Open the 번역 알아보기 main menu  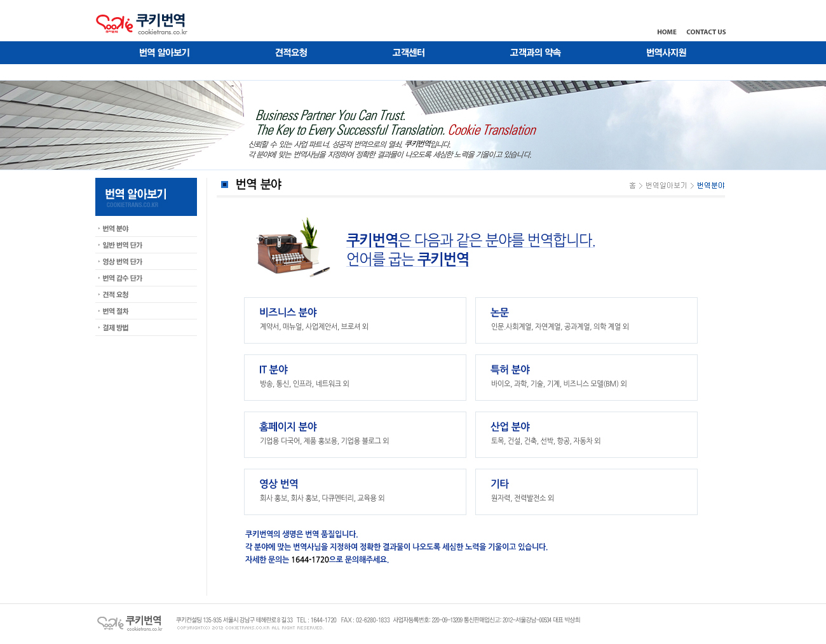click(x=164, y=53)
